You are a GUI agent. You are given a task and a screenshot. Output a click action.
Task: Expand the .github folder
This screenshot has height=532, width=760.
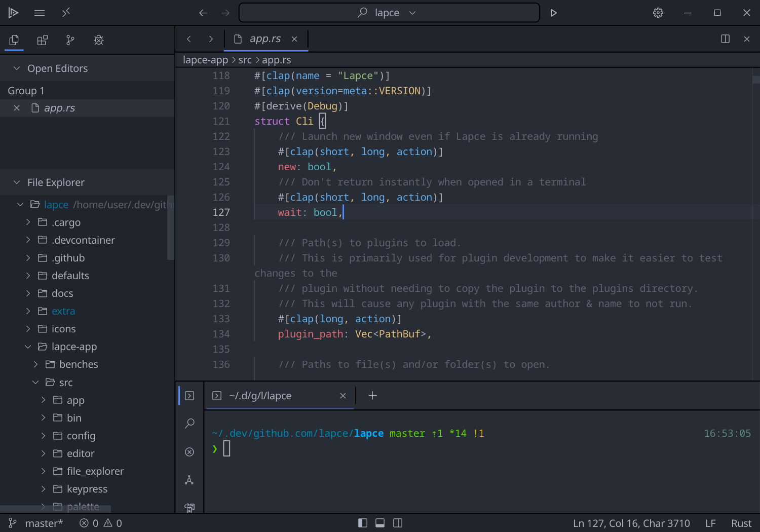coord(28,258)
